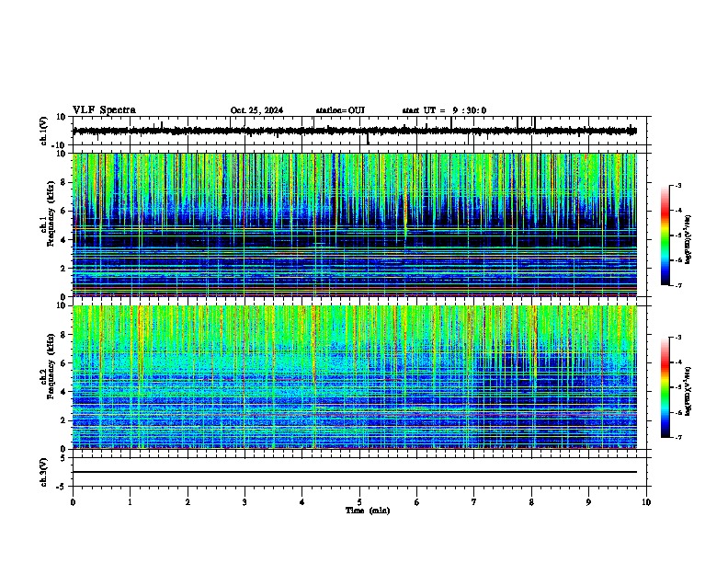Click time axis tick label "6"
This screenshot has width=728, height=563.
(x=417, y=502)
